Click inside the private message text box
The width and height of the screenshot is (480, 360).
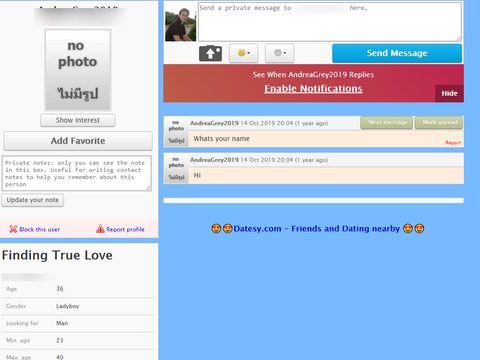click(330, 22)
